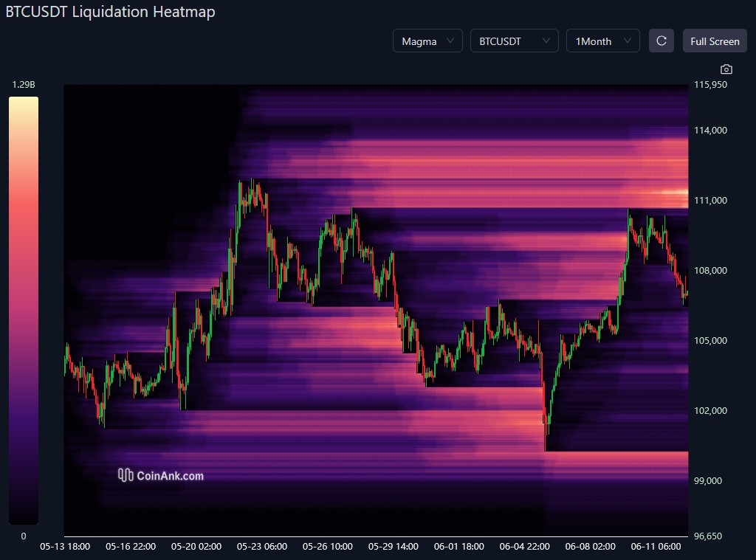Click the 05-23 06:00 time label
Viewport: 756px width, 560px height.
point(262,547)
